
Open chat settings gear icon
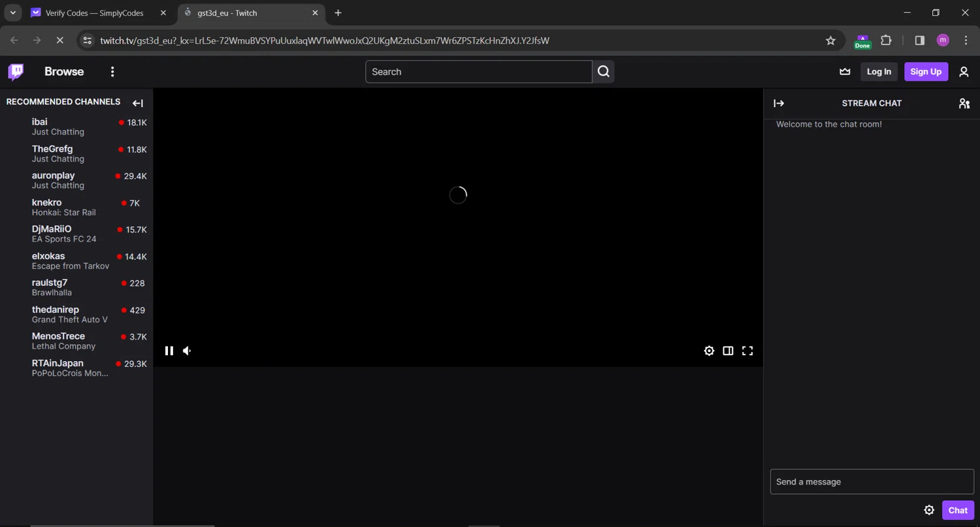[x=929, y=510]
